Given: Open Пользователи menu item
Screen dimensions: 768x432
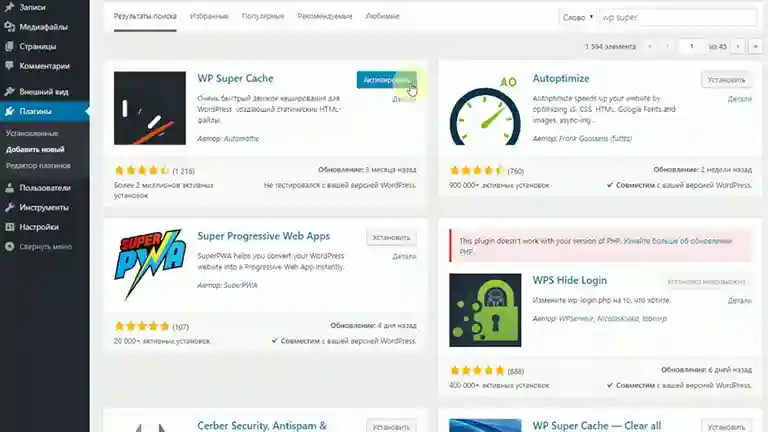Looking at the screenshot, I should coord(45,188).
